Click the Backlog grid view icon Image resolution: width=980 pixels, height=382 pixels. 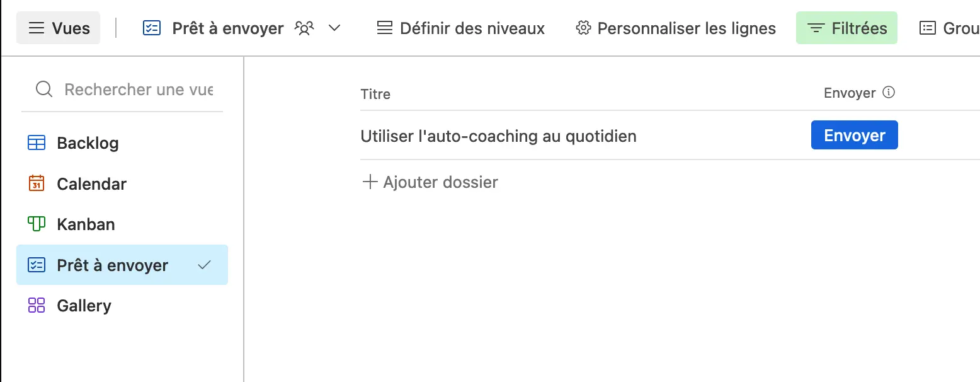37,143
